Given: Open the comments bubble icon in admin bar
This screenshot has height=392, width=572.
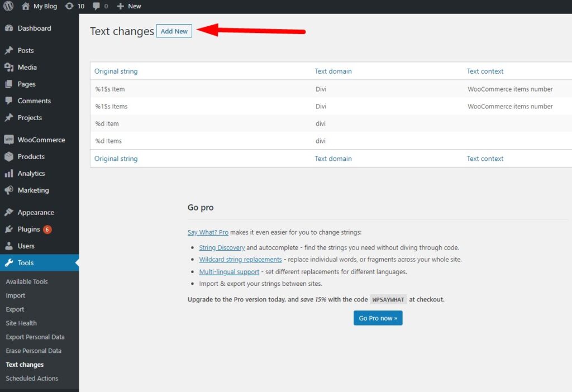Looking at the screenshot, I should coord(96,6).
